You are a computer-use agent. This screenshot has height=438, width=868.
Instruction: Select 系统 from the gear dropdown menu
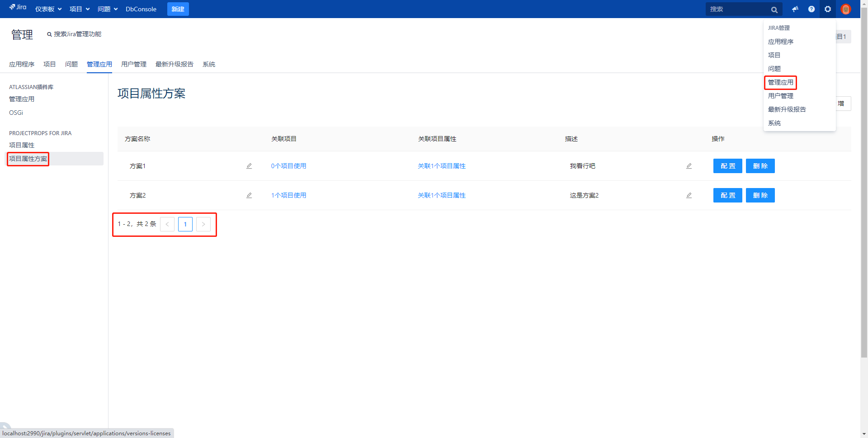click(x=774, y=123)
